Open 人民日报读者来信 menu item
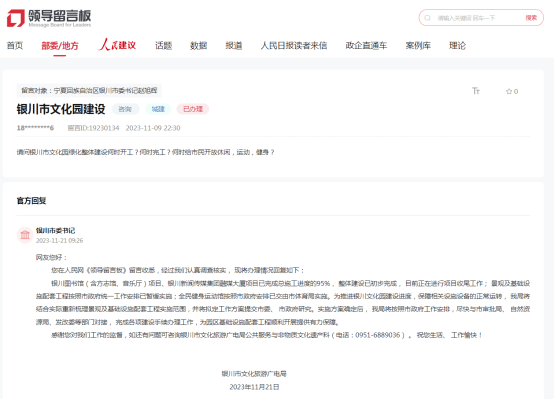The image size is (554, 399). [294, 46]
